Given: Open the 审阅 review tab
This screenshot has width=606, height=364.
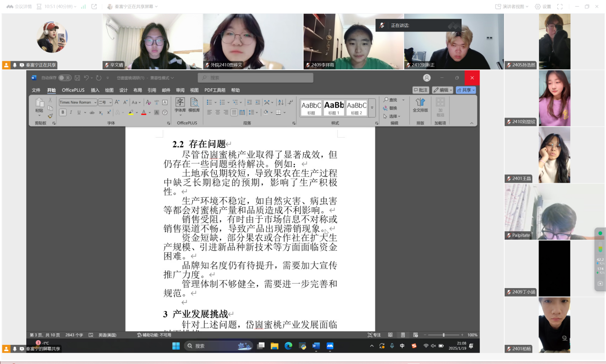Looking at the screenshot, I should click(x=180, y=90).
